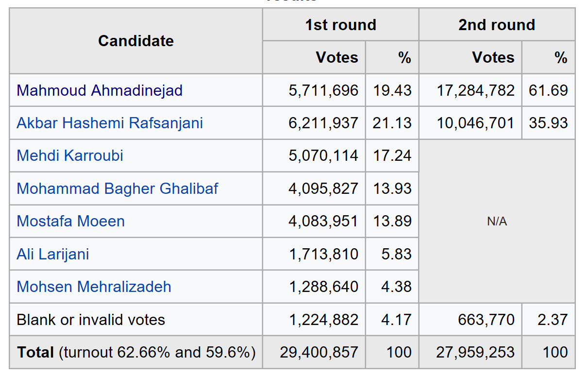Select the 1st round header cell
Image resolution: width=588 pixels, height=376 pixels.
(x=341, y=25)
